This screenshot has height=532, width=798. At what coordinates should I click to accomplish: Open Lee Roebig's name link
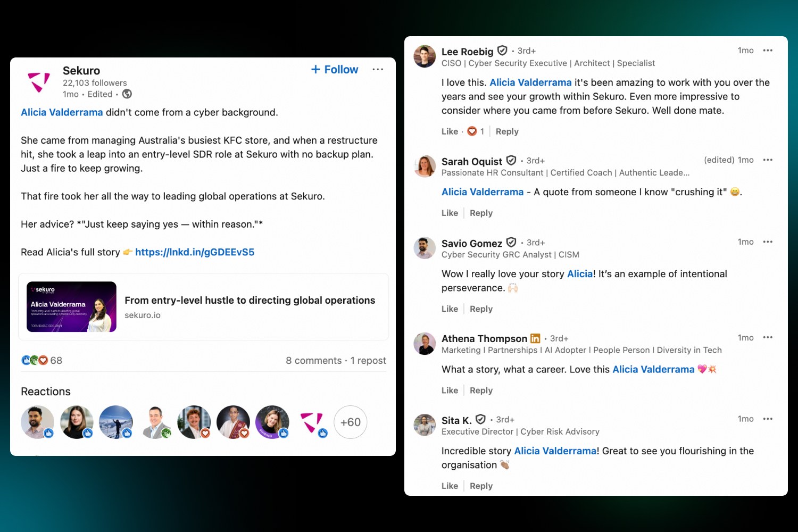[x=468, y=52]
